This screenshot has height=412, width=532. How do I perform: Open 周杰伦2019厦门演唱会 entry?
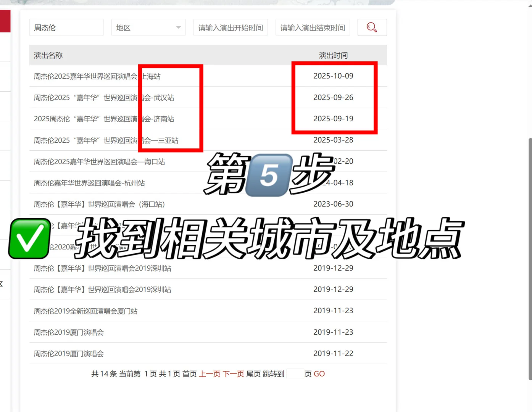tap(69, 332)
